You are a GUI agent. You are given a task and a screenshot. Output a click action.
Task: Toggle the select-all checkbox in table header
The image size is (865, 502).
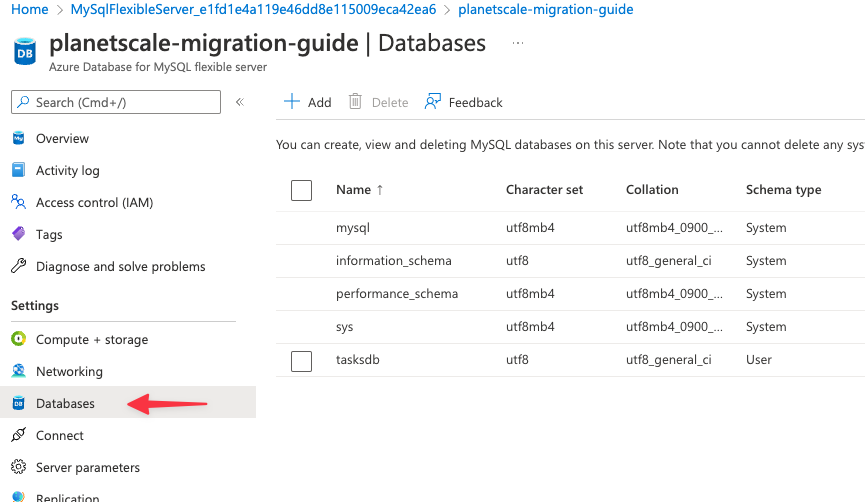tap(301, 190)
